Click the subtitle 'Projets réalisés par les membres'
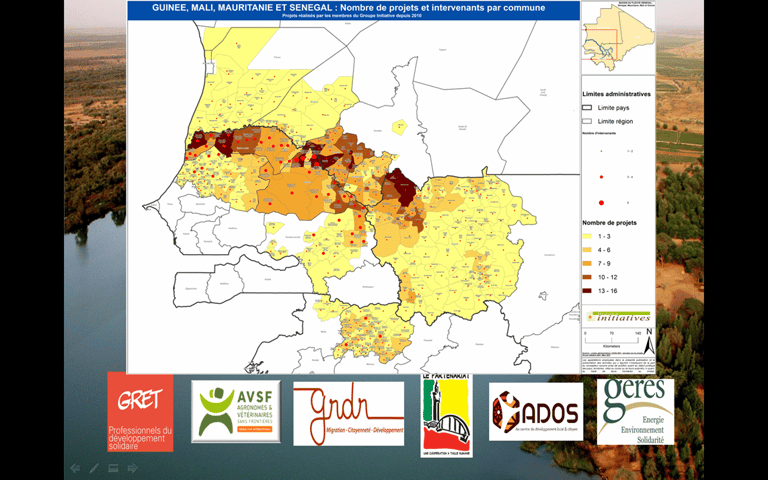 352,16
